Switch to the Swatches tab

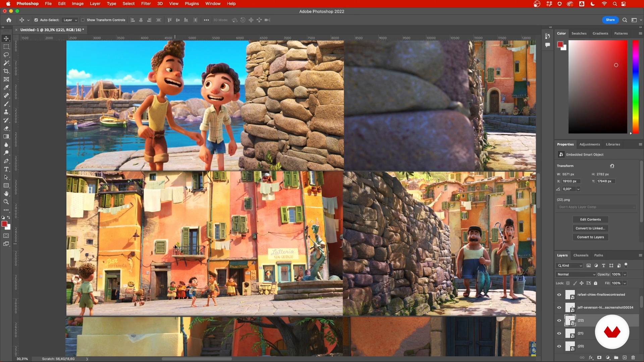coord(579,34)
